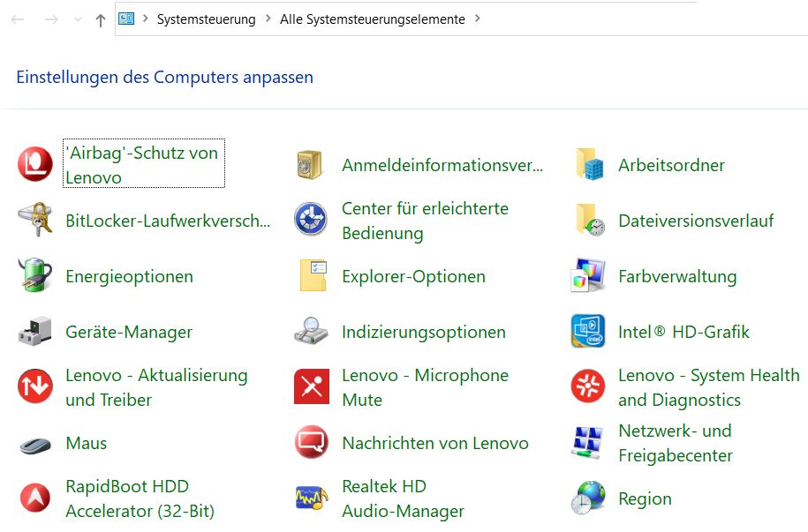Open Lenovo - System Health and Diagnostics link
The image size is (808, 532).
[709, 387]
